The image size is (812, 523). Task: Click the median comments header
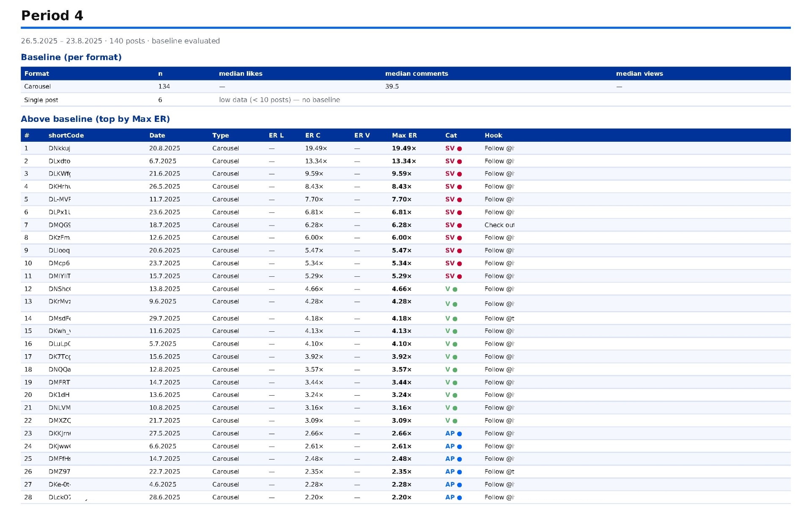click(416, 74)
